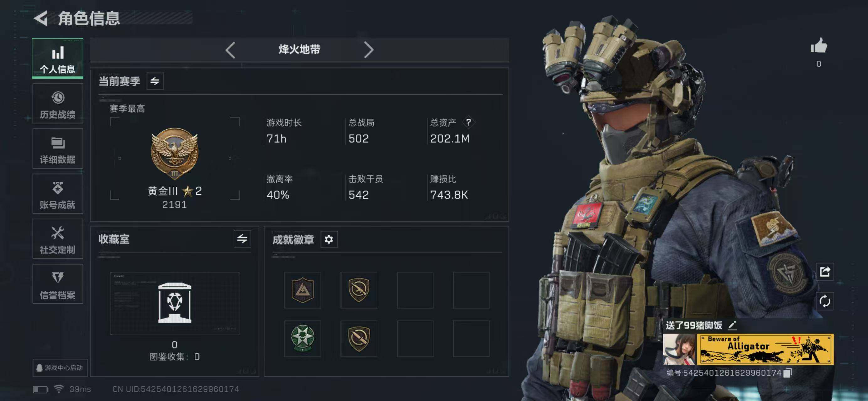Edit the nickname 送了99猪脚饭 with the pencil icon
Screen dimensions: 868x401
point(732,325)
